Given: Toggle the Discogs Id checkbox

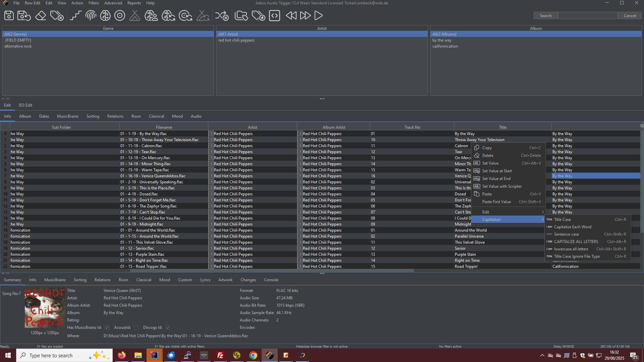Looking at the screenshot, I should [x=168, y=327].
